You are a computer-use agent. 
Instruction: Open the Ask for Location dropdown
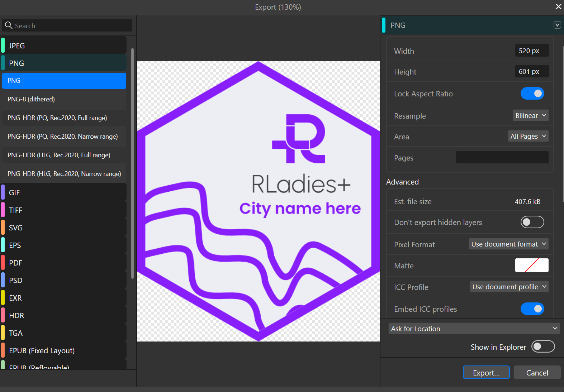pos(474,329)
